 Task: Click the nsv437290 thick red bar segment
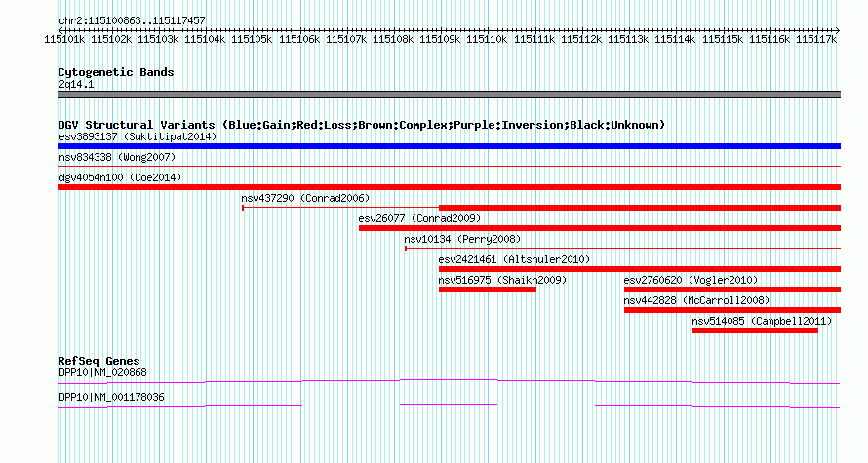pos(640,208)
